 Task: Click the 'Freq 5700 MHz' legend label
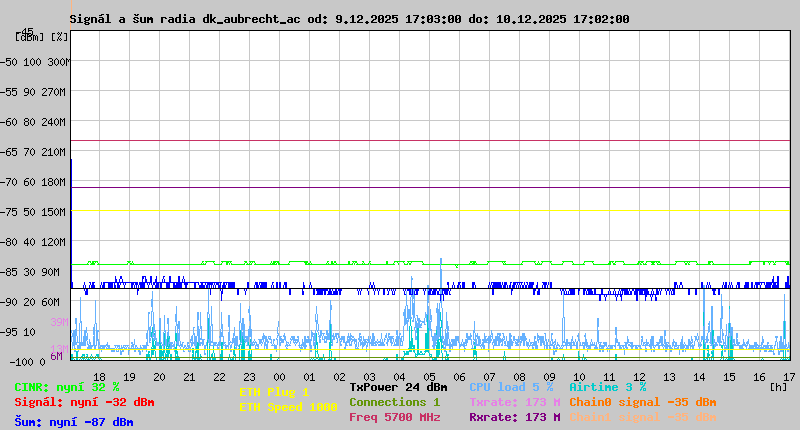click(x=395, y=417)
